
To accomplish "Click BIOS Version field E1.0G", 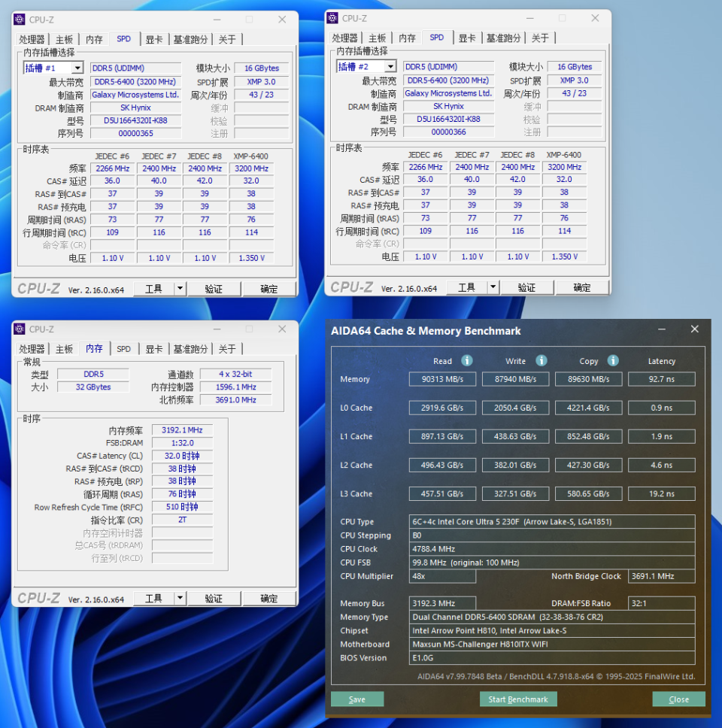I will click(552, 657).
